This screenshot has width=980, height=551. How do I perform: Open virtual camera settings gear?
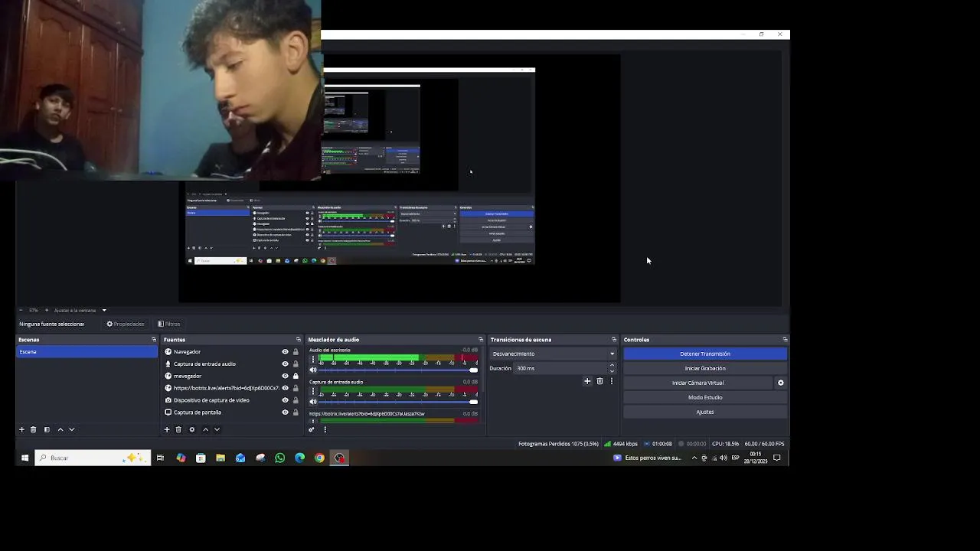point(781,383)
